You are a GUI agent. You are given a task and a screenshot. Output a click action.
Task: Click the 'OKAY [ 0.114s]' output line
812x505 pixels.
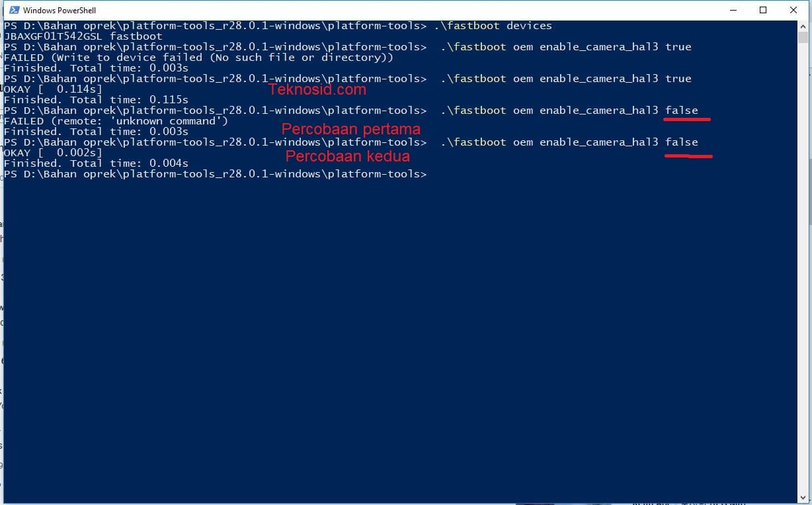coord(54,89)
